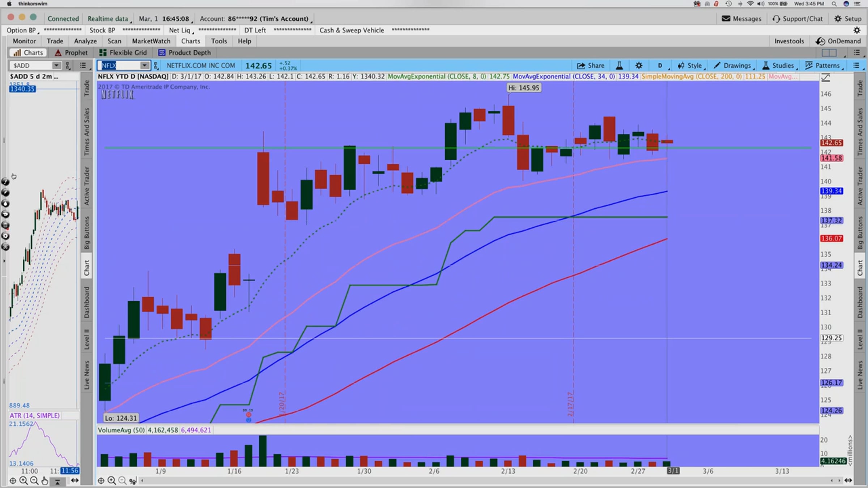The image size is (868, 488).
Task: Open chart settings gear icon in chart toolbar
Action: 639,65
